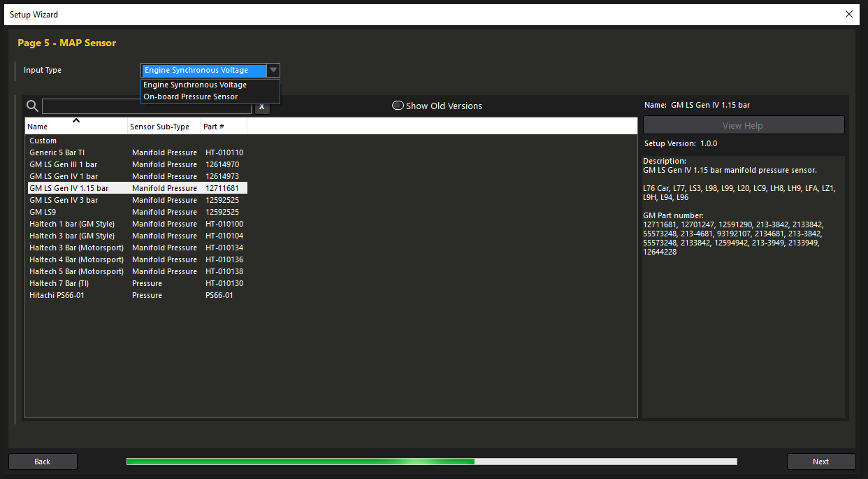The height and width of the screenshot is (479, 868).
Task: Click the search magnifier icon
Action: (x=32, y=106)
